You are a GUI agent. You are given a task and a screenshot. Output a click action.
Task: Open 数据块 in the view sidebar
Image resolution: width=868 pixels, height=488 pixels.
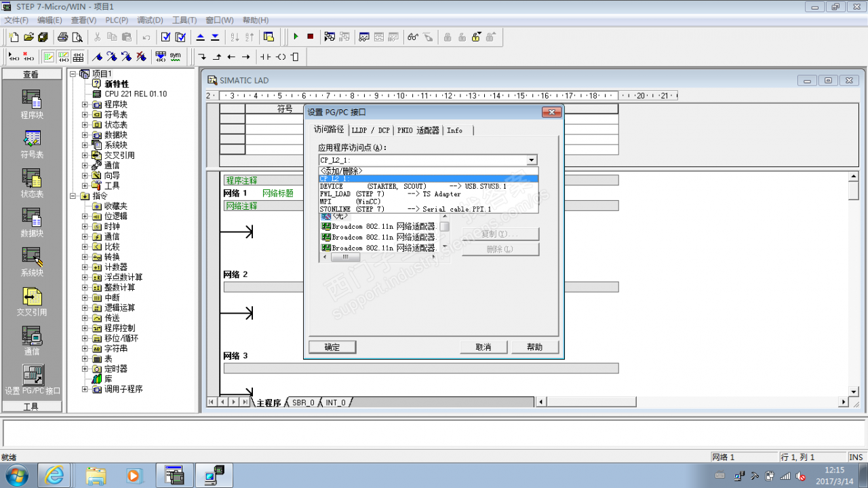point(32,223)
